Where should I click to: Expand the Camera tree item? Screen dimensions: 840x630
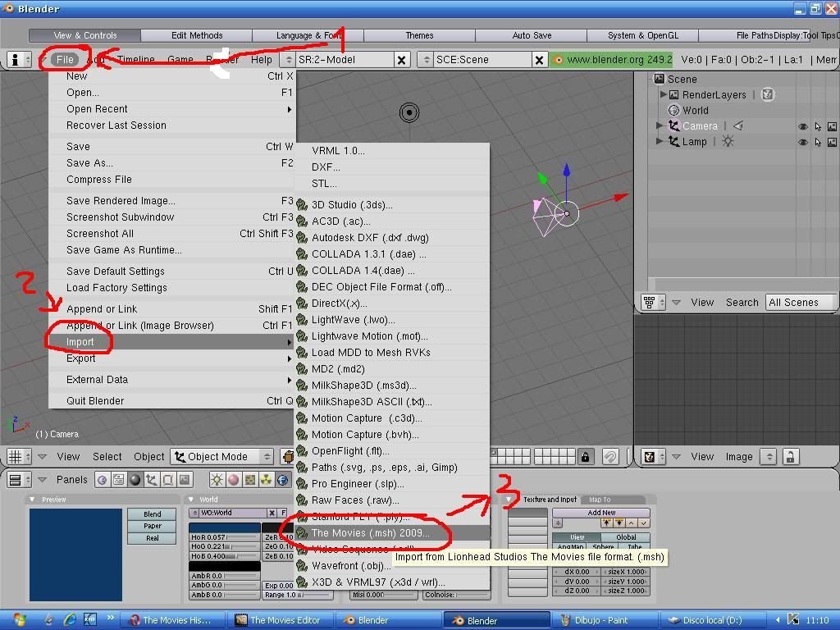[x=660, y=126]
